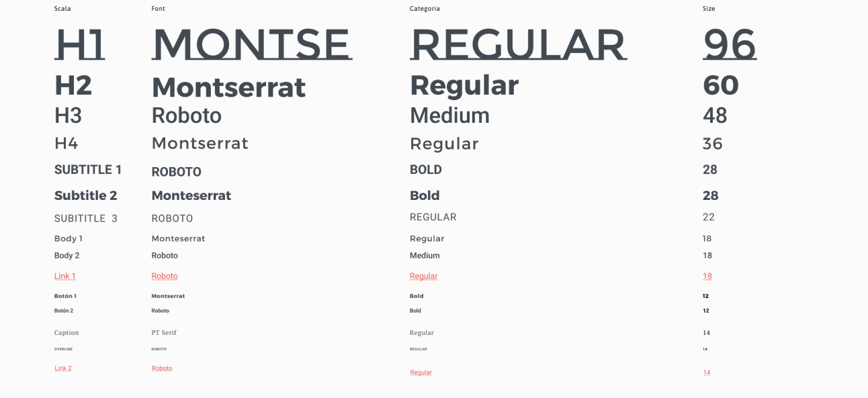Select the large REGULAR category heading

[518, 44]
